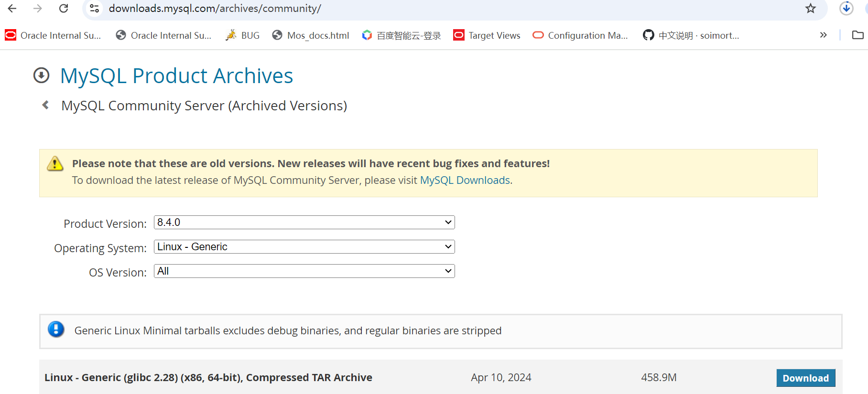
Task: Open the browser downloads icon
Action: tap(846, 8)
